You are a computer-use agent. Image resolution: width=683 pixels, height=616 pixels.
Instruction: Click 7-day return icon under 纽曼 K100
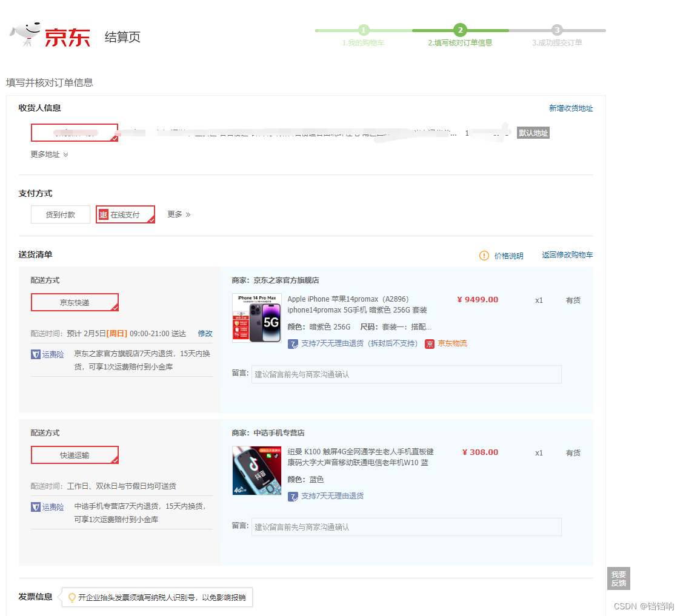point(293,496)
